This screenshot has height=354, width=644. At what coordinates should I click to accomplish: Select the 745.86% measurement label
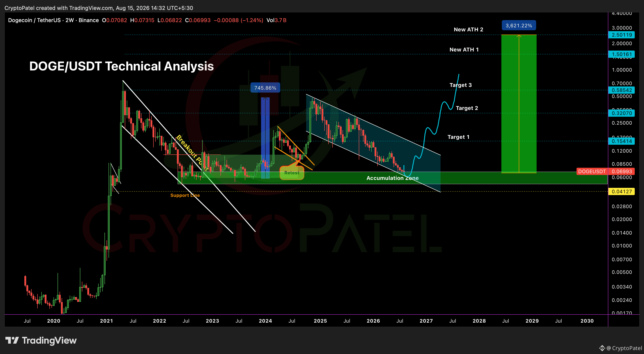point(265,88)
